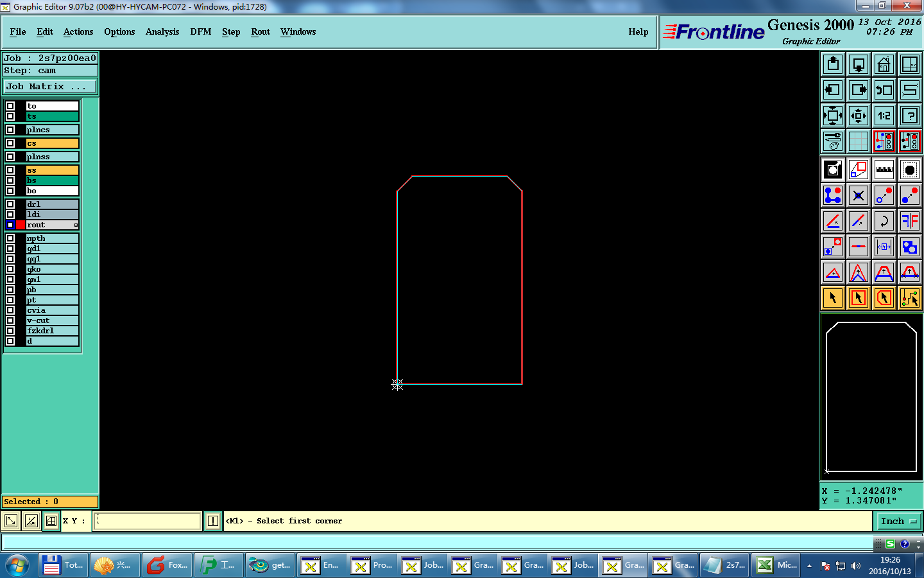
Task: Open the Inch units dropdown
Action: point(899,521)
